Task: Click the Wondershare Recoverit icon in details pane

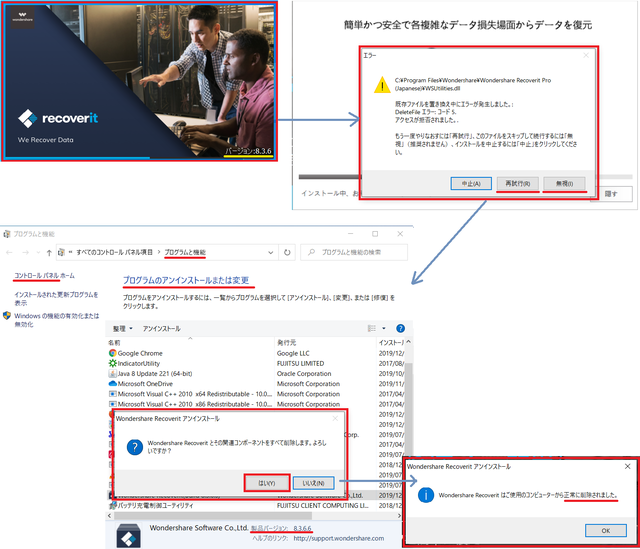Action: click(129, 536)
